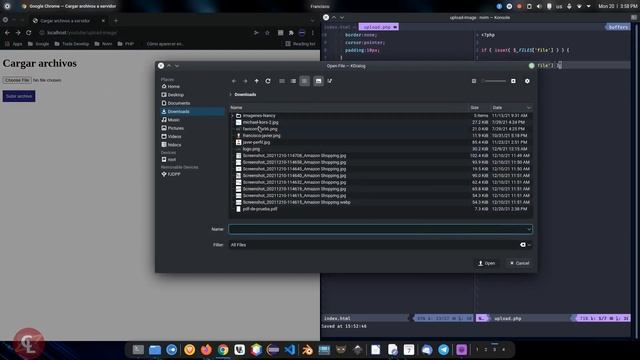
Task: Open the Apps bookmark shortcut
Action: click(x=14, y=44)
